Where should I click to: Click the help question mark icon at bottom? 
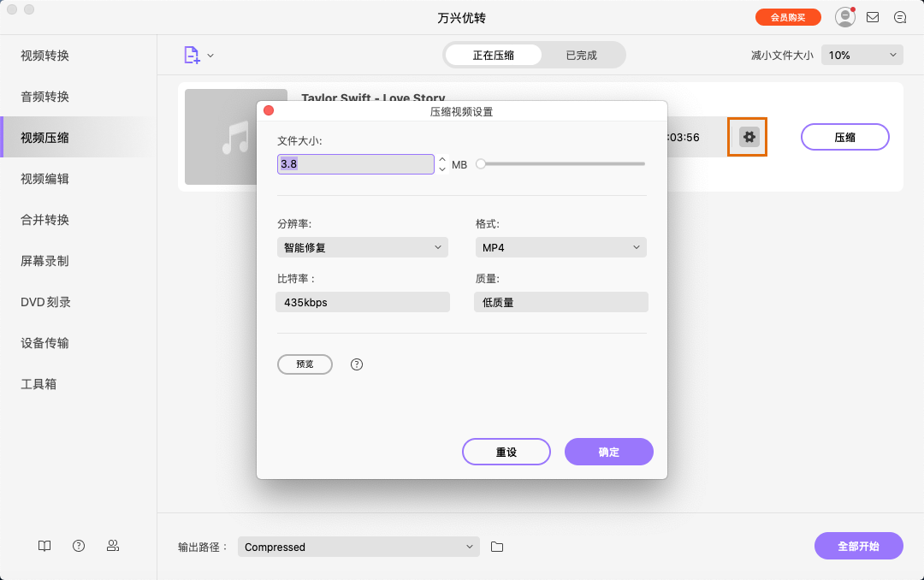[78, 545]
